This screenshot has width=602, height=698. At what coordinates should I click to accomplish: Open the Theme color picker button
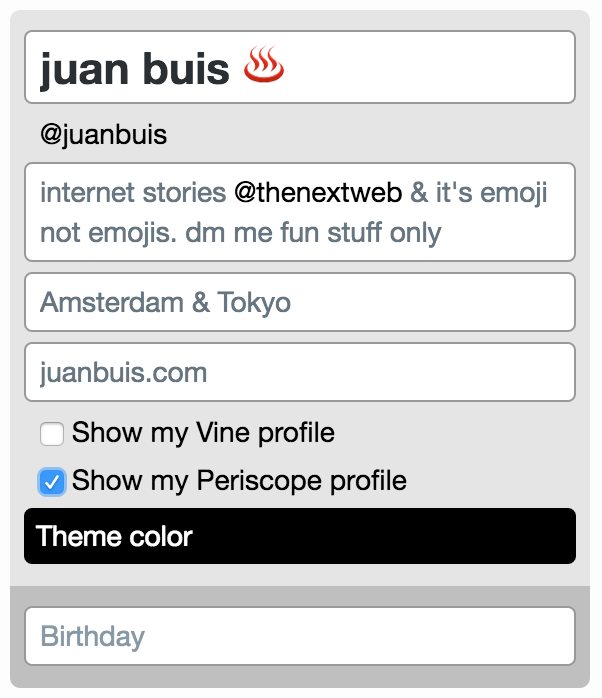pyautogui.click(x=300, y=536)
